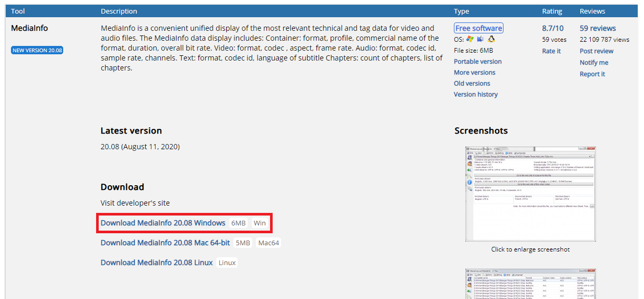Click the Rating column header
The image size is (644, 299).
(x=552, y=11)
